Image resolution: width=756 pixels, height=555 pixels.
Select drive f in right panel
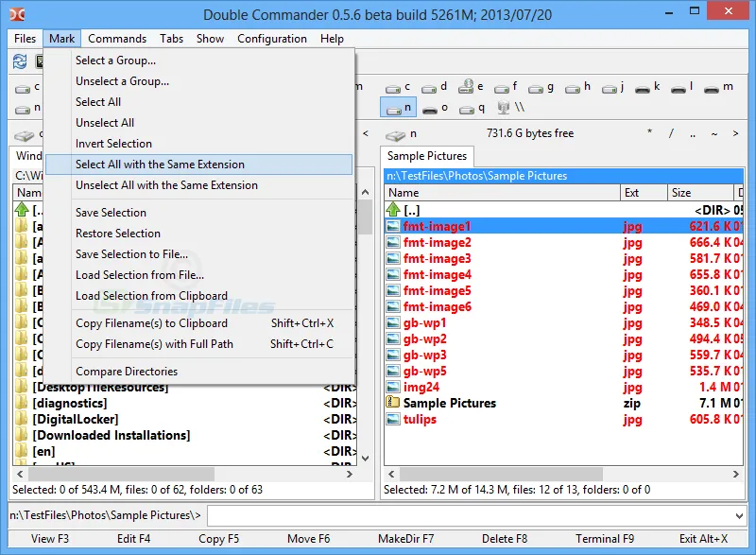tap(506, 87)
